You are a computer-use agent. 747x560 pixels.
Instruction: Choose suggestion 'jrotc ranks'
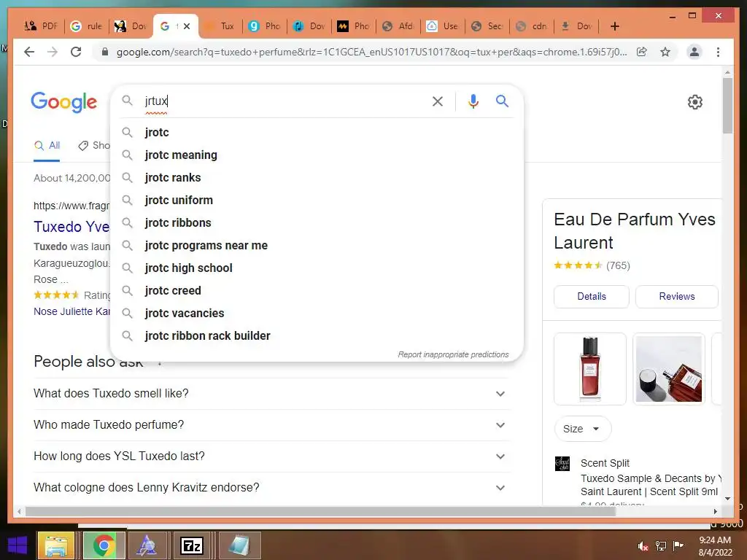317,178
